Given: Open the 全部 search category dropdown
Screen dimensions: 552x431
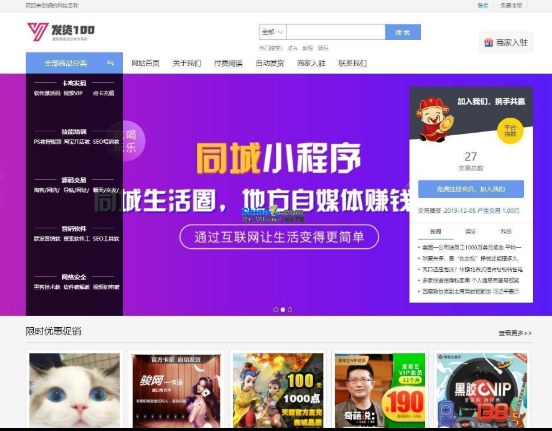Looking at the screenshot, I should tap(273, 32).
